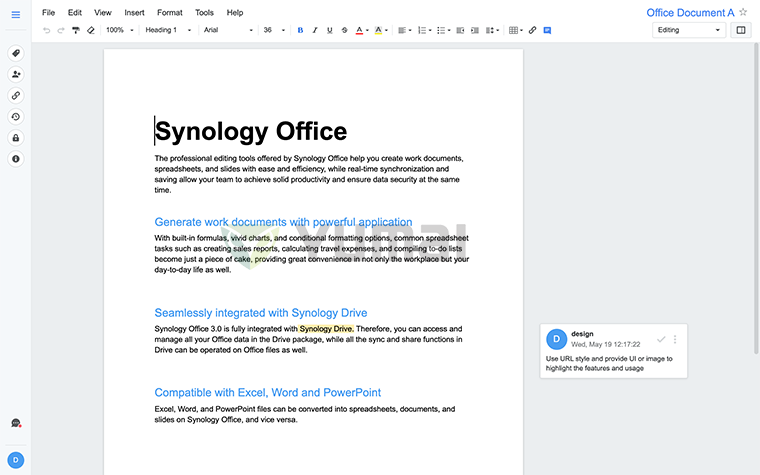This screenshot has width=760, height=475.
Task: Open the numbered list dropdown
Action: 424,31
